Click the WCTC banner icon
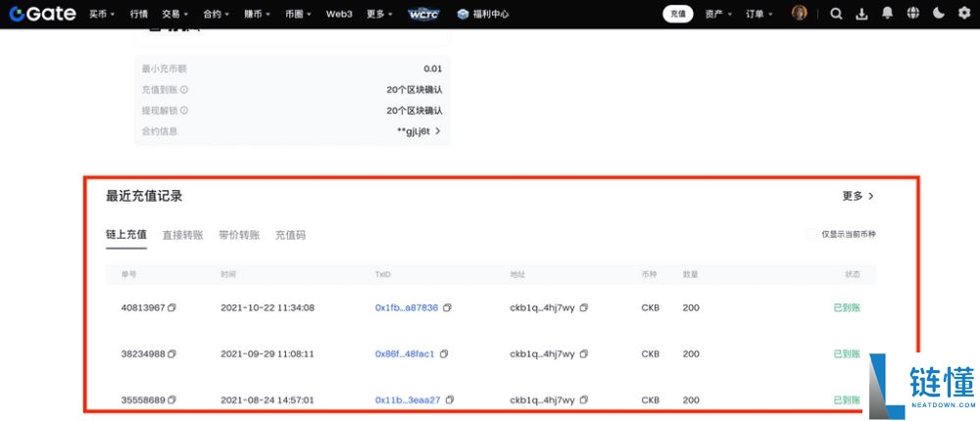 pyautogui.click(x=423, y=14)
